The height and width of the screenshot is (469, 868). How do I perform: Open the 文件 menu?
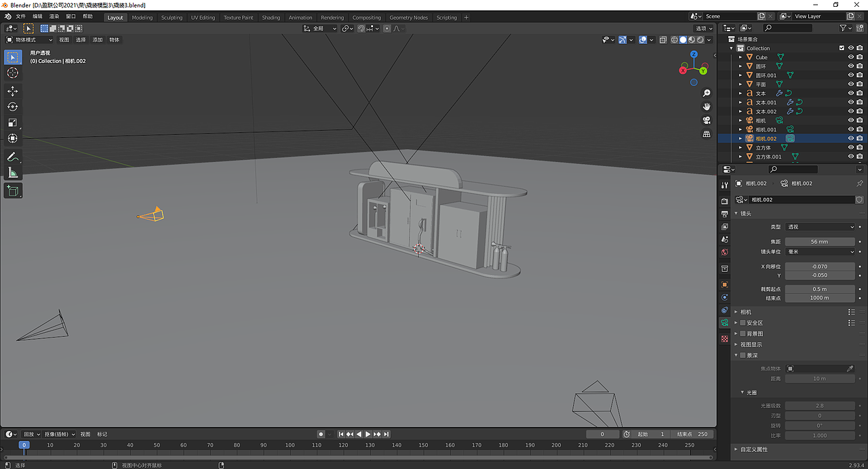(20, 16)
